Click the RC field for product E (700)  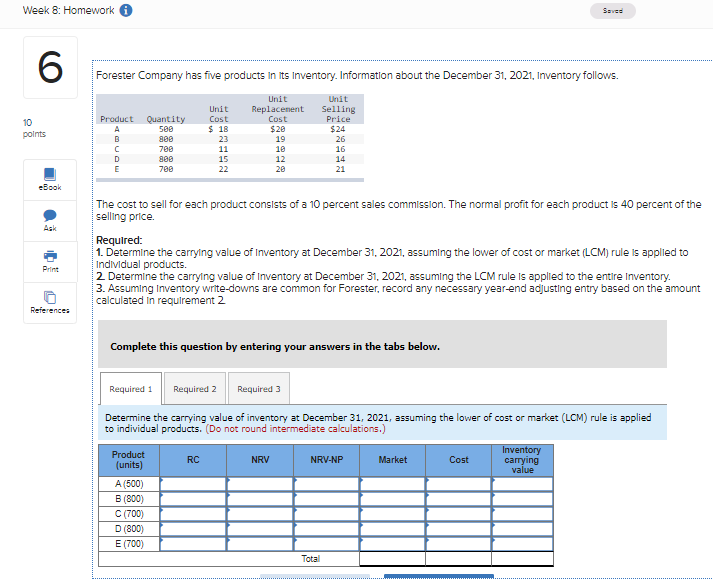(193, 544)
